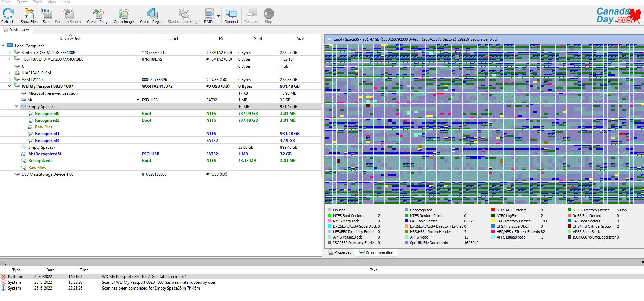
Task: Open the M: drive letter dropdown
Action: point(138,100)
